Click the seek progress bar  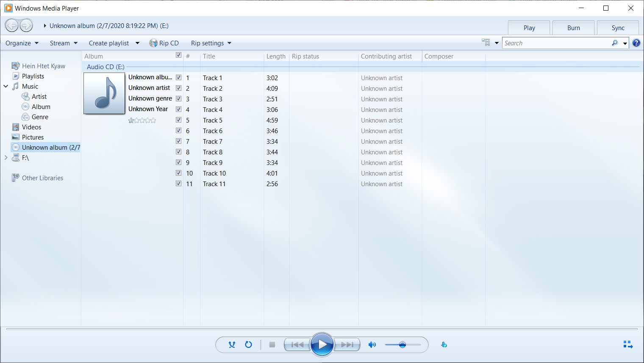(x=322, y=329)
